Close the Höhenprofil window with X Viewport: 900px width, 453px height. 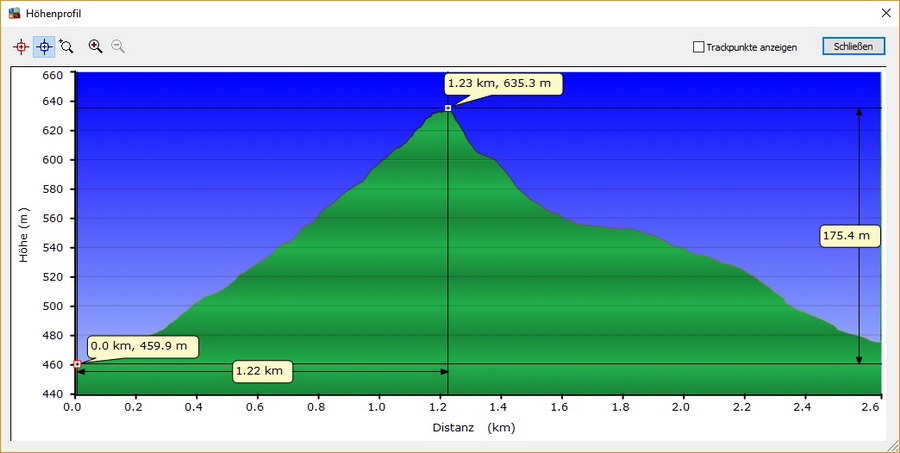pos(885,14)
